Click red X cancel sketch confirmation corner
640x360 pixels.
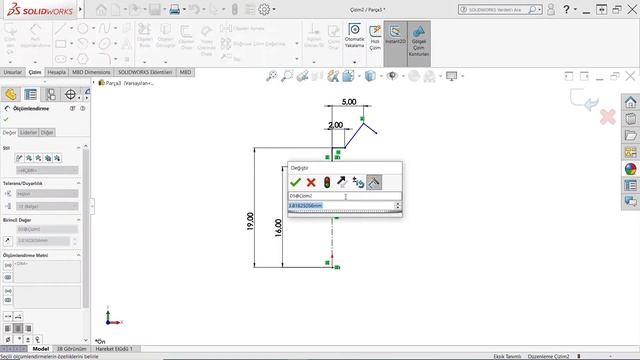coord(607,117)
